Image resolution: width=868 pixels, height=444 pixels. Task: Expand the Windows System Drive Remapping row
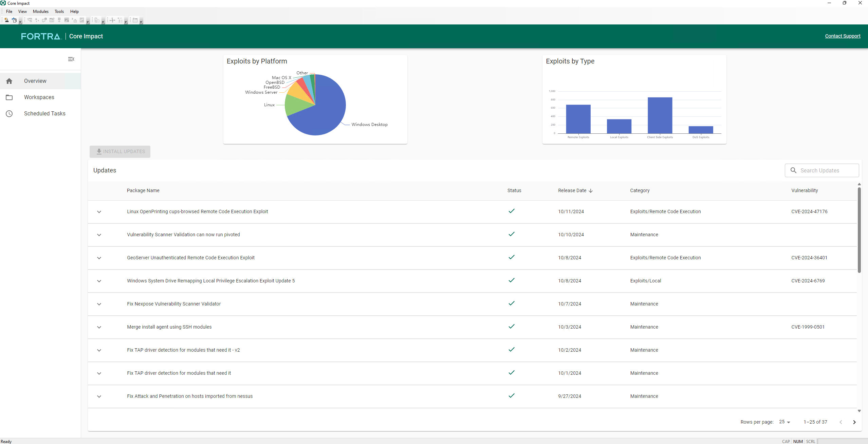[x=99, y=281]
